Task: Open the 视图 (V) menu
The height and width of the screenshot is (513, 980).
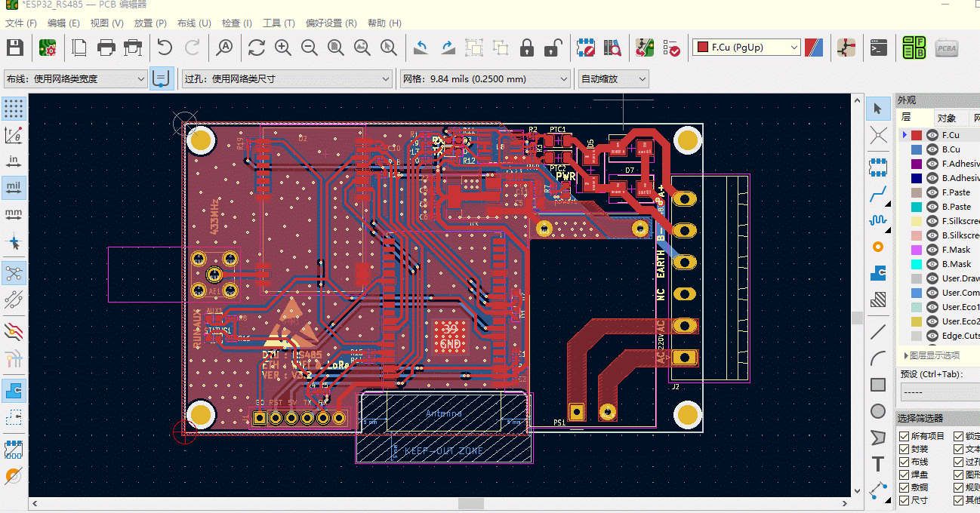Action: [106, 23]
